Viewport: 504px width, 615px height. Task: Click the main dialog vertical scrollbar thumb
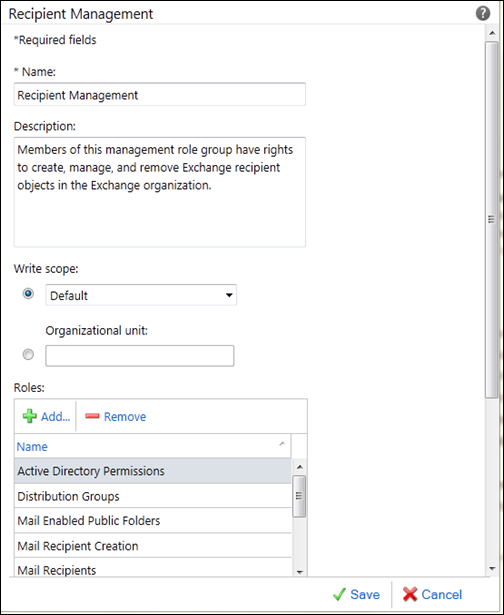pos(491,220)
